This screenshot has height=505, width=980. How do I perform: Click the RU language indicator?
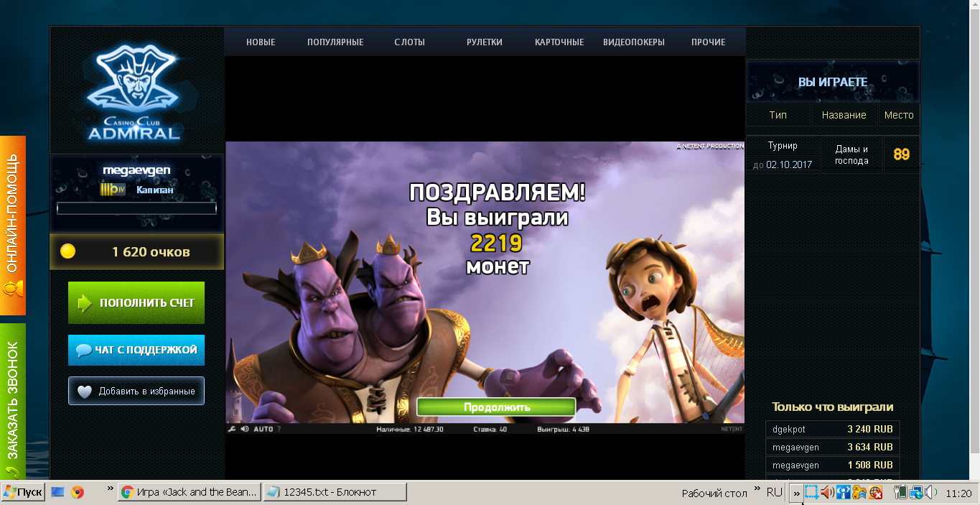tap(774, 492)
